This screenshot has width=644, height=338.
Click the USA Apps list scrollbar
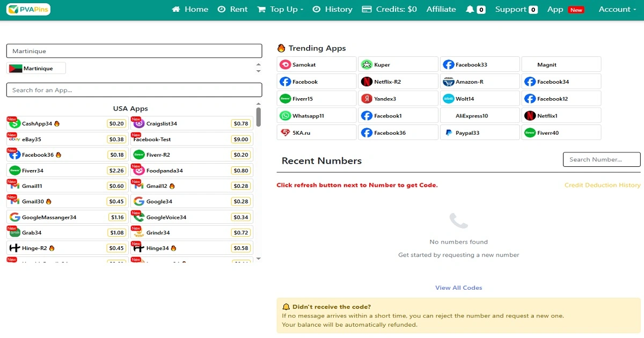(258, 117)
